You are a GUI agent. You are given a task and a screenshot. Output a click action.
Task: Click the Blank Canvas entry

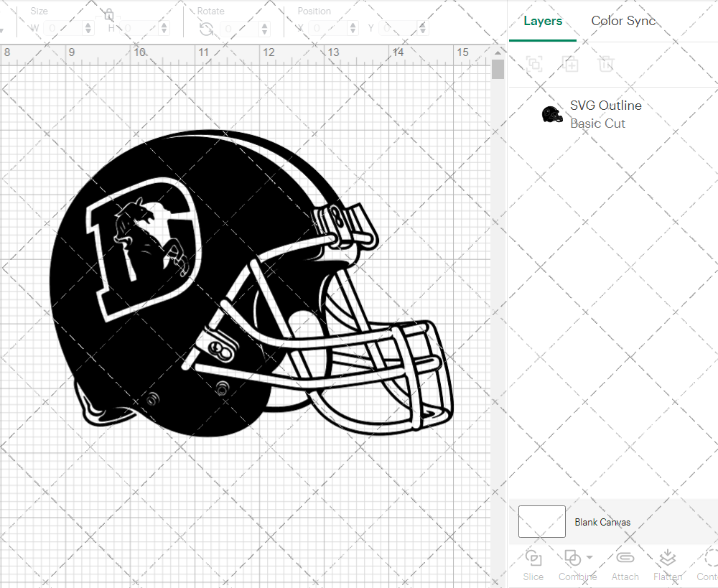603,522
